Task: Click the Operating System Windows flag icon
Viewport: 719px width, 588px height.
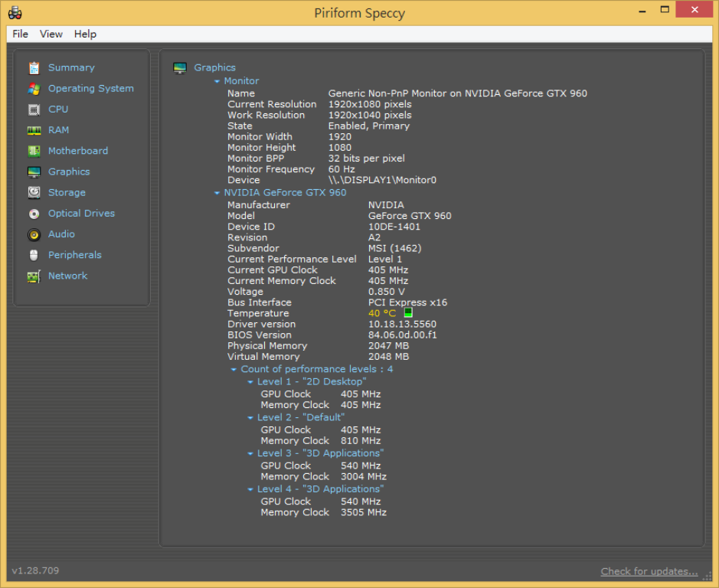Action: click(34, 89)
